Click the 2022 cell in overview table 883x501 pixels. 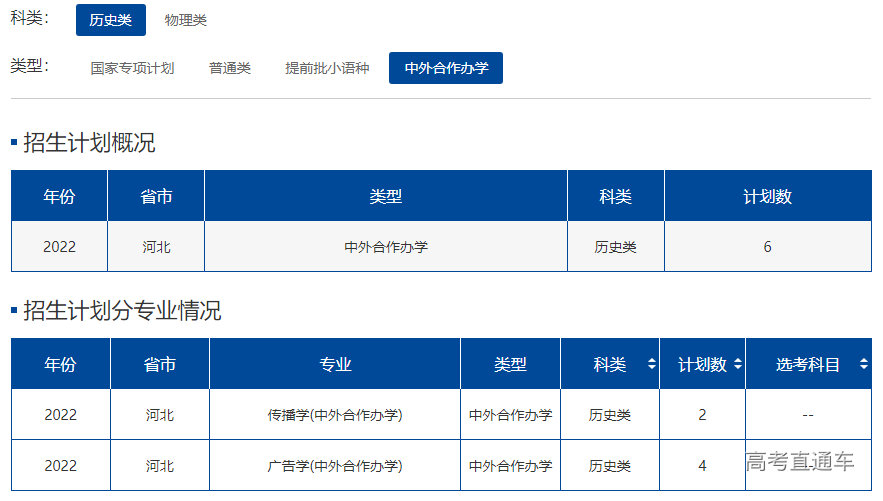(59, 247)
